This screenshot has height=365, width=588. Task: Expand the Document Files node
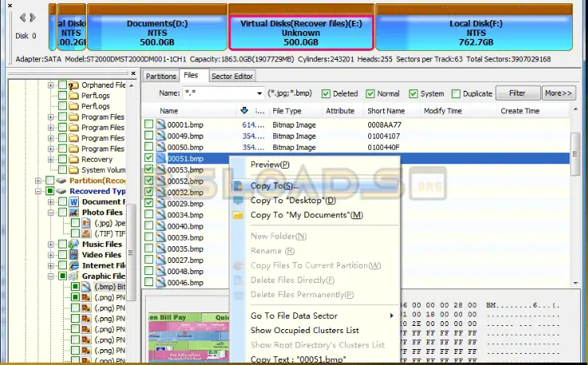point(51,202)
